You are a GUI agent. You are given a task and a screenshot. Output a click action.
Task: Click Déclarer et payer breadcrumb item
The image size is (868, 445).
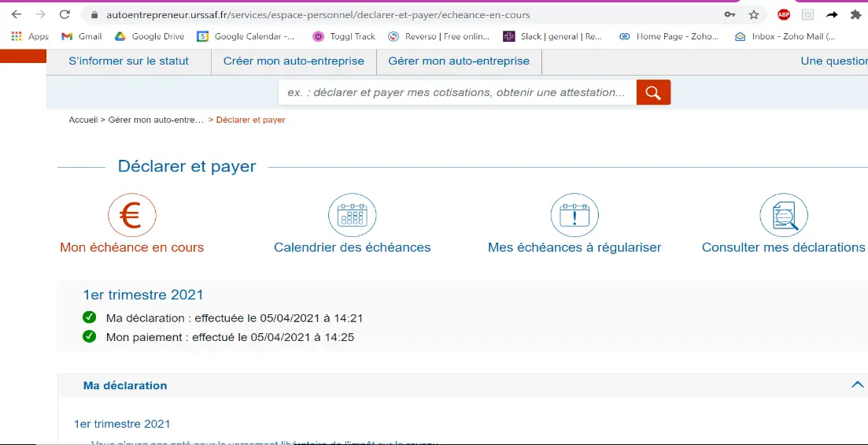click(x=251, y=120)
